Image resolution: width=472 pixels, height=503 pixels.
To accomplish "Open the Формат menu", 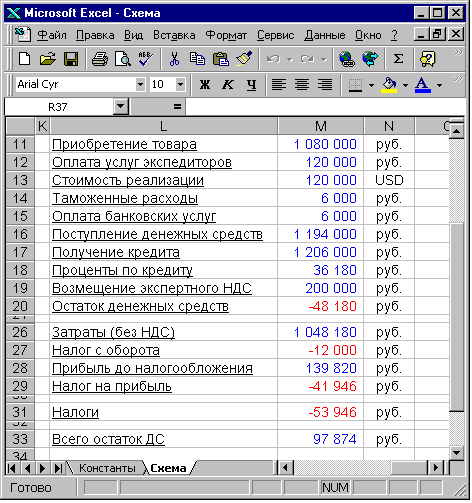I will click(x=226, y=35).
